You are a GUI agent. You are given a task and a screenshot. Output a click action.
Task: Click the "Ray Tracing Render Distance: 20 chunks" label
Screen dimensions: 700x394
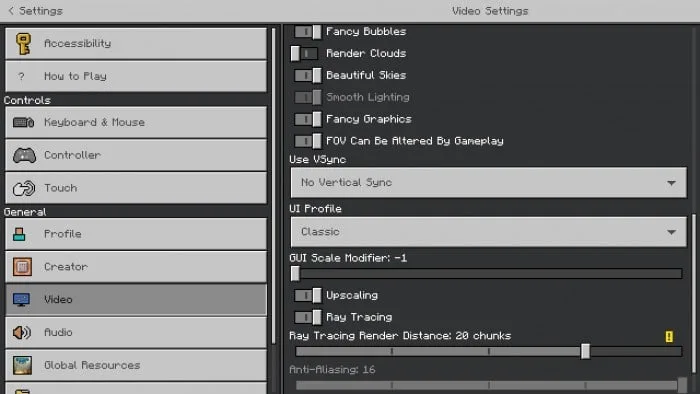point(400,336)
